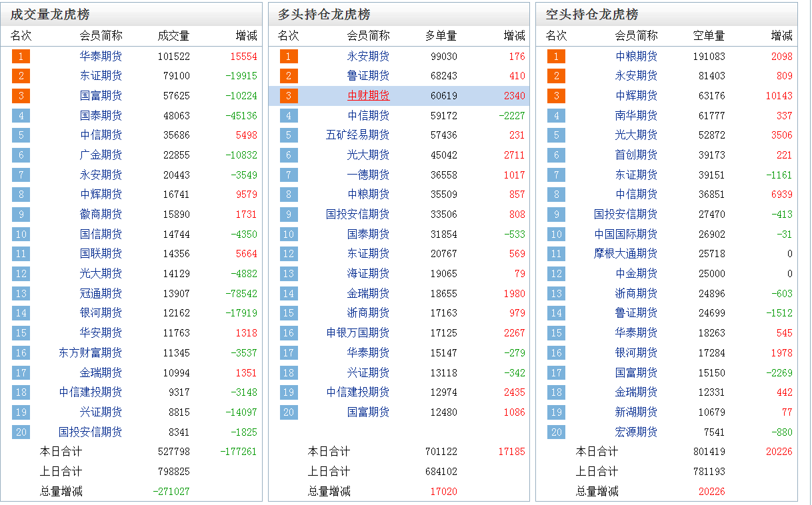Click the 会员简称 header in 多头持仓龙虎榜

368,36
